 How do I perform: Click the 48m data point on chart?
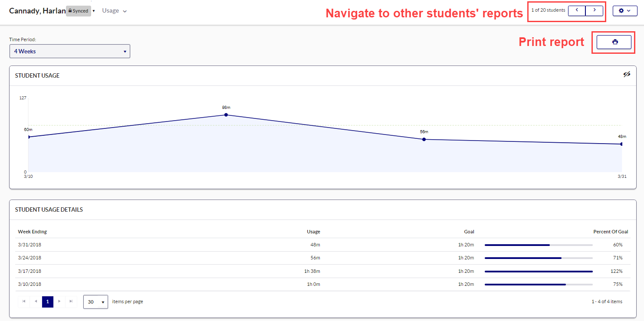[621, 144]
